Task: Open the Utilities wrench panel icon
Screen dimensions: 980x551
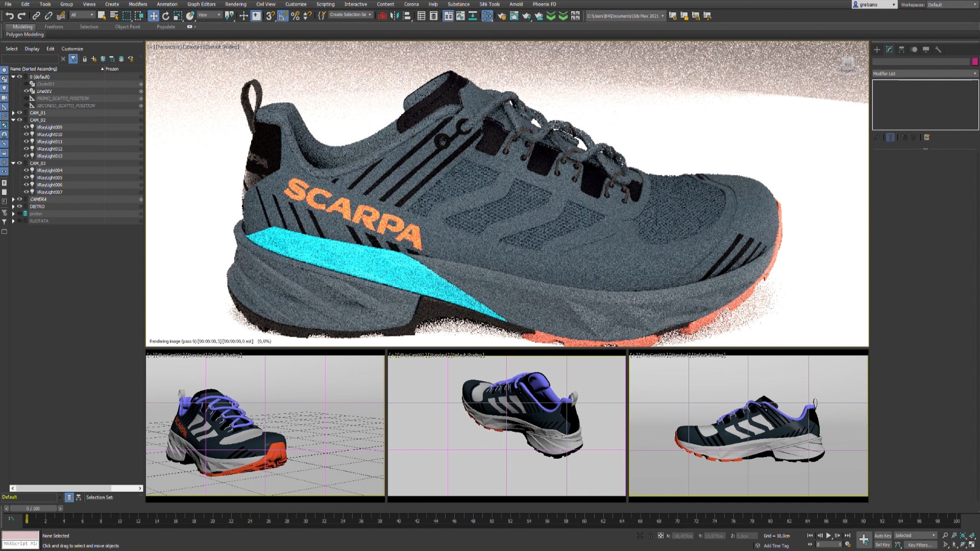Action: pyautogui.click(x=938, y=49)
